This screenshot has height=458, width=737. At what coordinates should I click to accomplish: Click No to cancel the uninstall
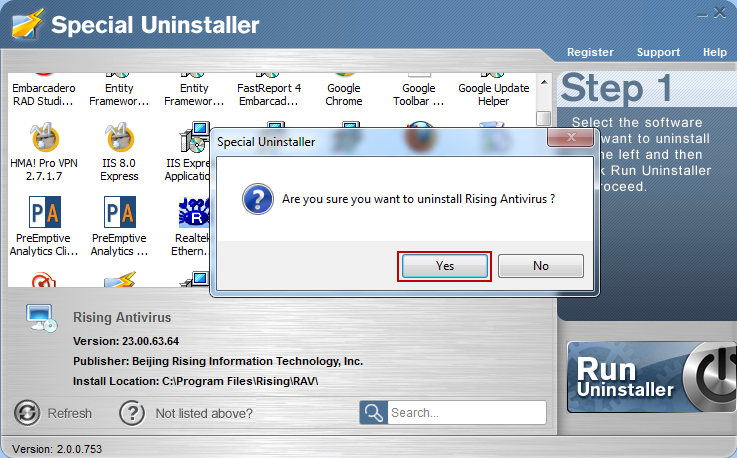[x=541, y=266]
